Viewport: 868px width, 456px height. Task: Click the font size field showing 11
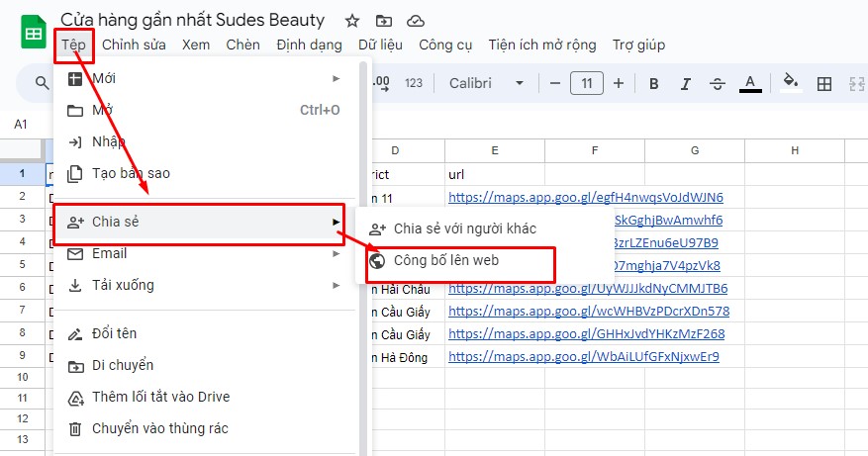pyautogui.click(x=587, y=83)
